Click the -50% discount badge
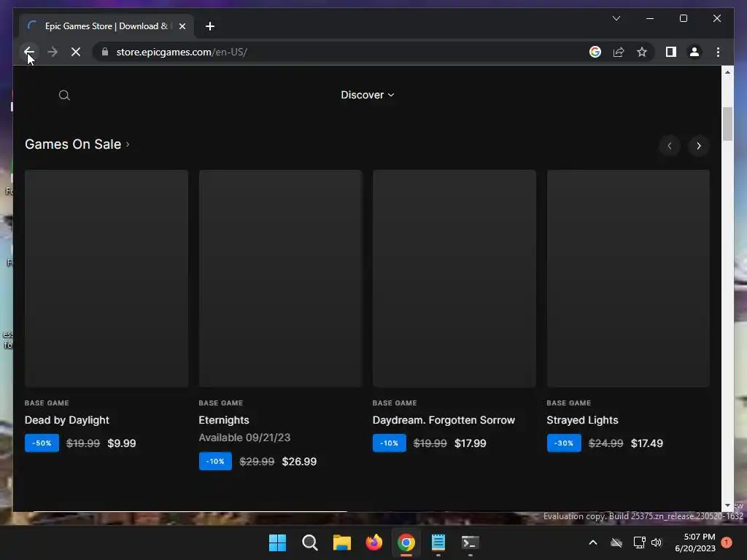Viewport: 747px width, 560px height. (42, 443)
